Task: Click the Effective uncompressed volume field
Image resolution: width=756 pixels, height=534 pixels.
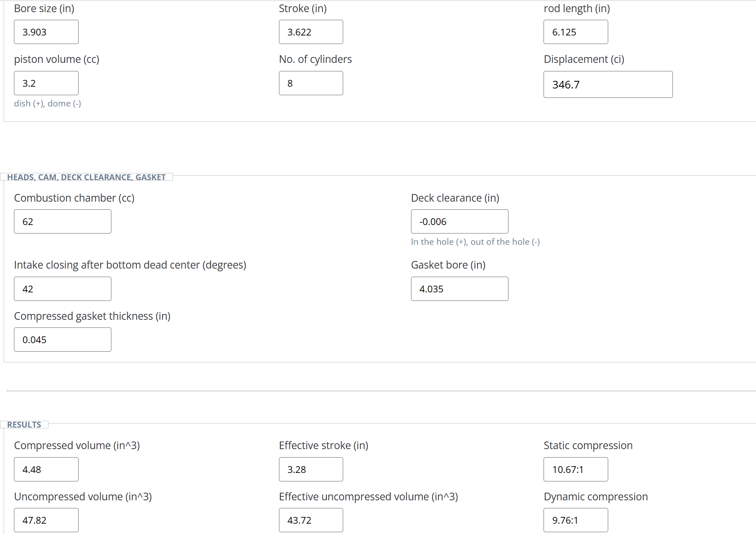Action: tap(310, 520)
